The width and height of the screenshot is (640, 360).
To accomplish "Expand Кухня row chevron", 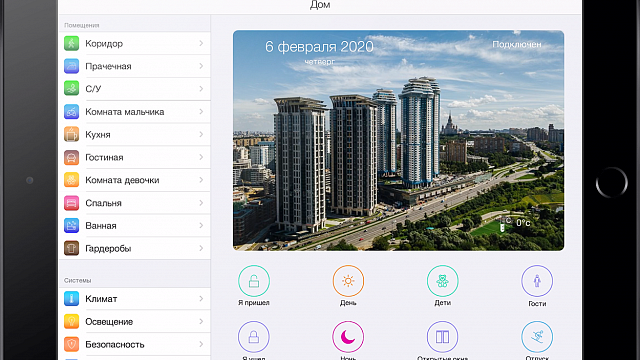I will point(201,134).
